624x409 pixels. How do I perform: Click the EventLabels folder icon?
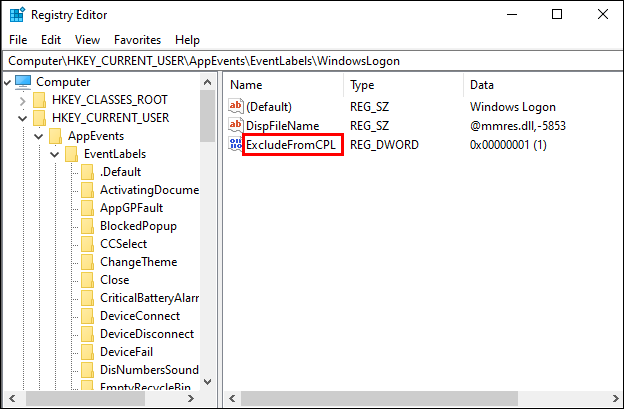[x=71, y=154]
